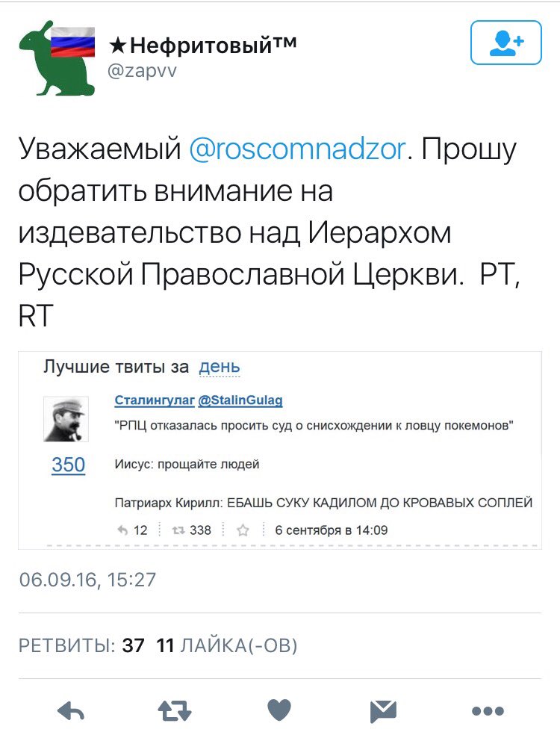Like the tweet with the heart icon
This screenshot has height=741, width=560.
[279, 710]
